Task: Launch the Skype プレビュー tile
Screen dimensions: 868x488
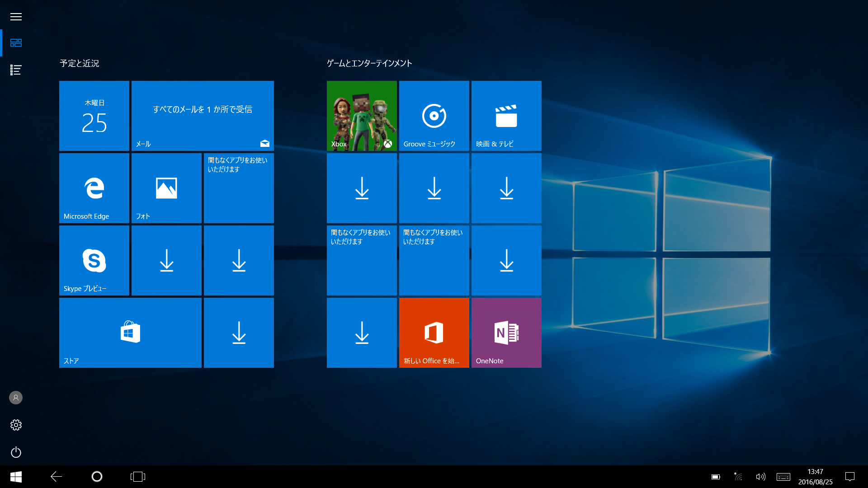Action: (x=94, y=260)
